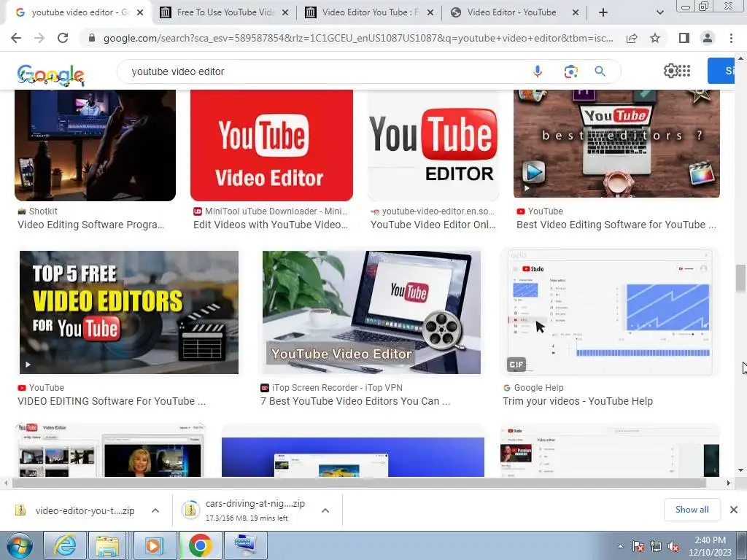Open YouTube Video Editor Onl... link
The height and width of the screenshot is (560, 747).
tap(433, 225)
